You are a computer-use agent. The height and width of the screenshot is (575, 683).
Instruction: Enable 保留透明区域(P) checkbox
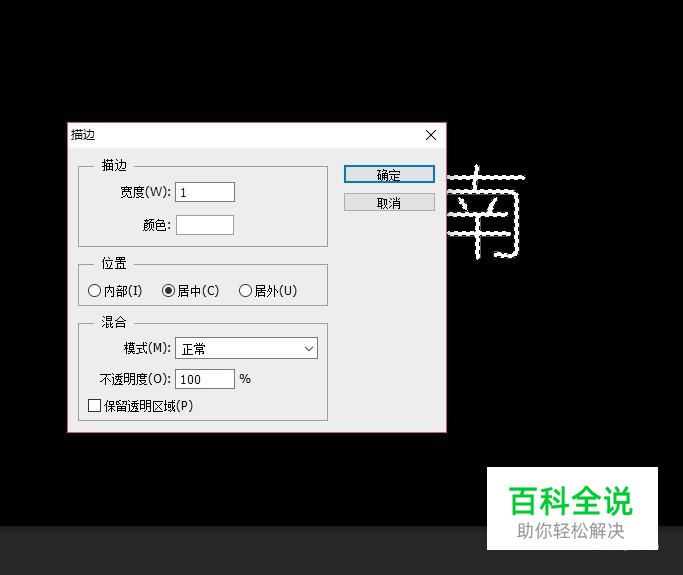(95, 406)
